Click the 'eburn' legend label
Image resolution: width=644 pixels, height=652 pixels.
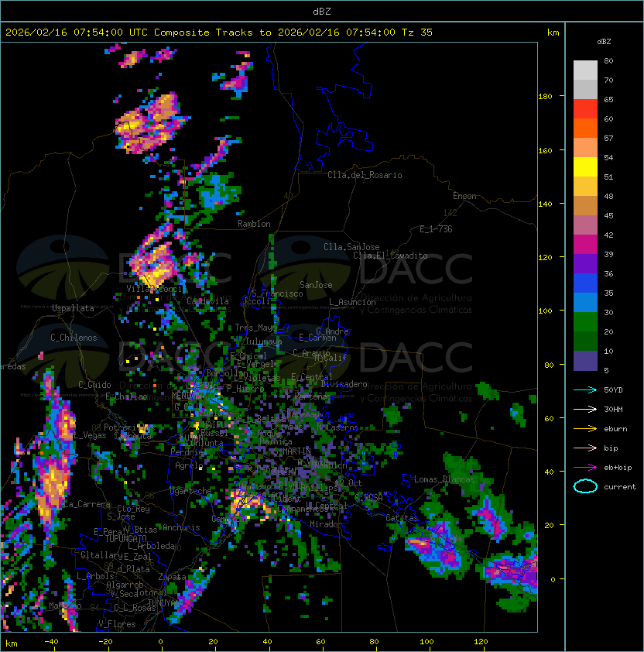615,429
